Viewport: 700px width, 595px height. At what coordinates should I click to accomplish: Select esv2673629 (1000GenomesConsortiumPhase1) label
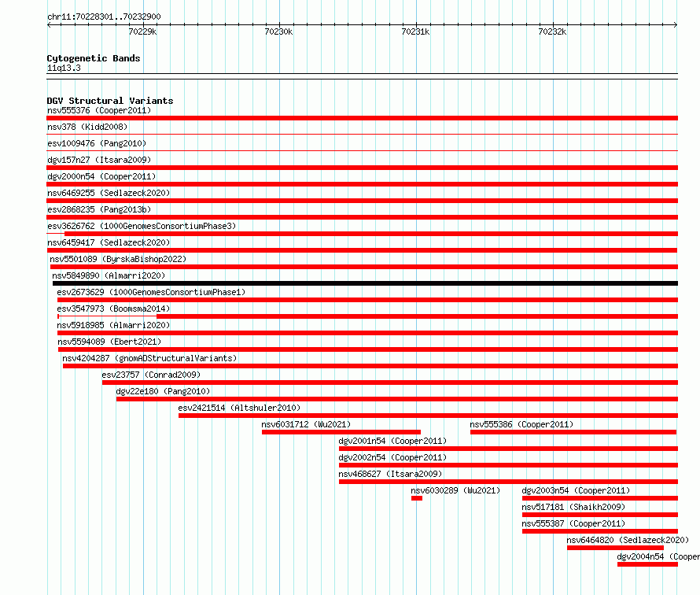click(x=151, y=292)
